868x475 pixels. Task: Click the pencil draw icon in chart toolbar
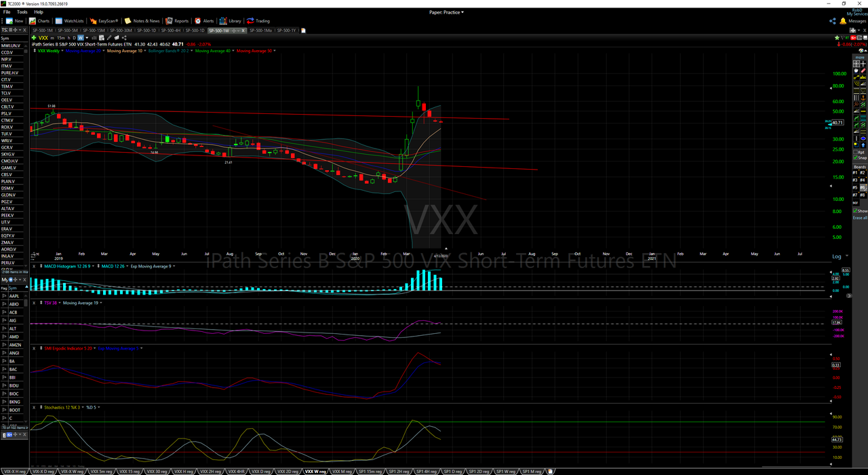pos(109,37)
